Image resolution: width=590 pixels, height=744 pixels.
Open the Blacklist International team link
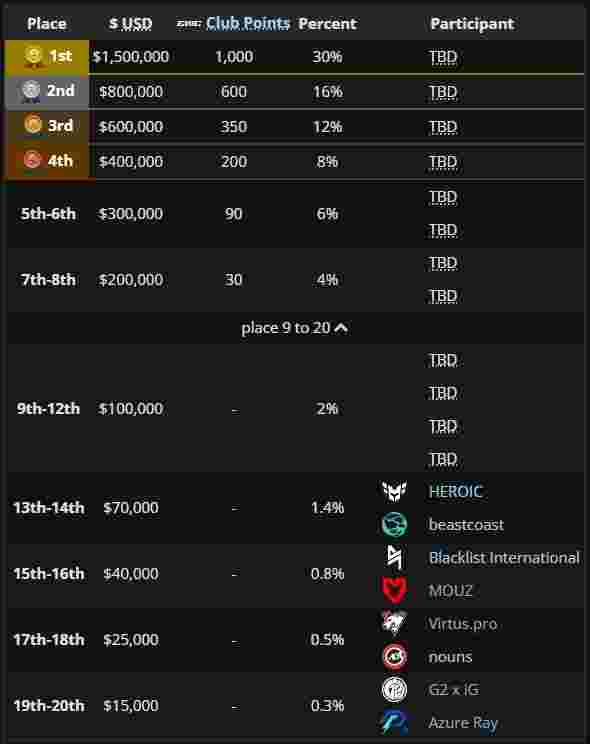(504, 558)
